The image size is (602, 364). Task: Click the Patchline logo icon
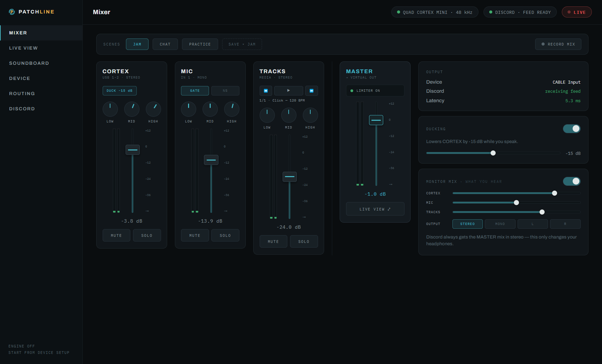point(12,12)
